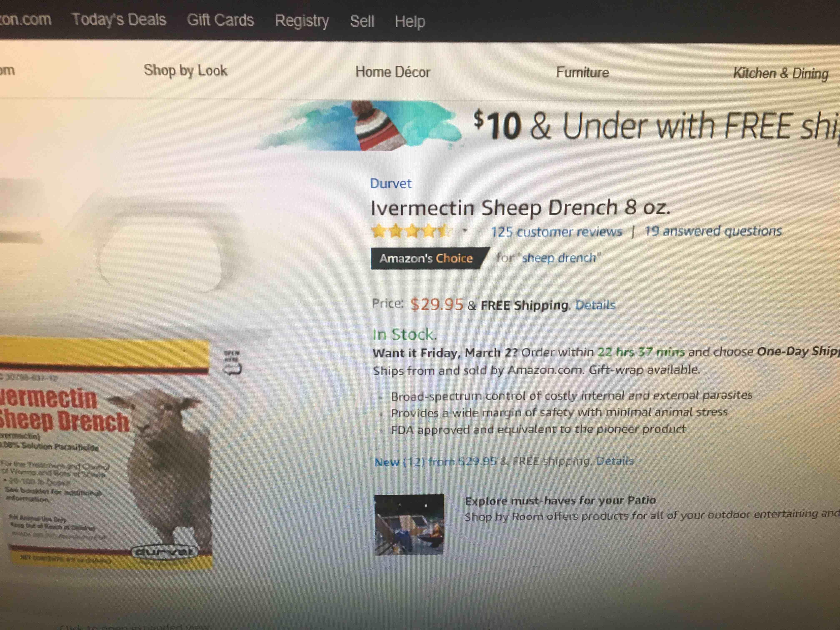Viewport: 840px width, 630px height.
Task: Select the Home Décor category tab
Action: point(393,72)
